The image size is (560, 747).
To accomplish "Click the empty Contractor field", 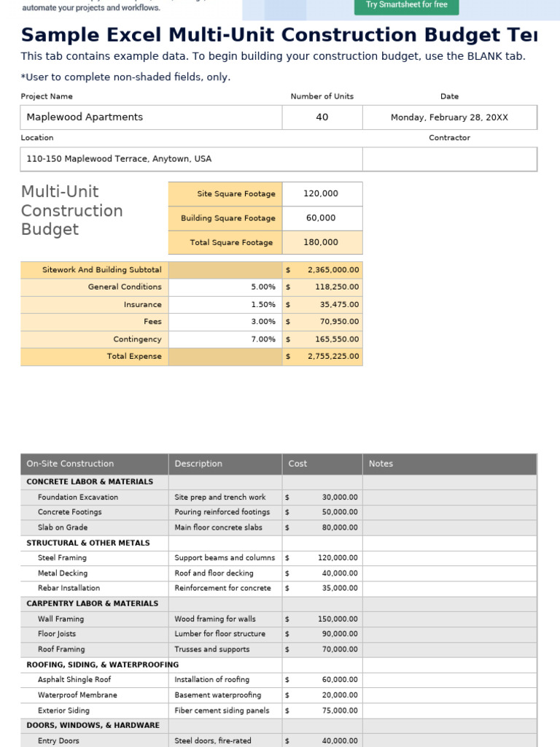I will (449, 159).
